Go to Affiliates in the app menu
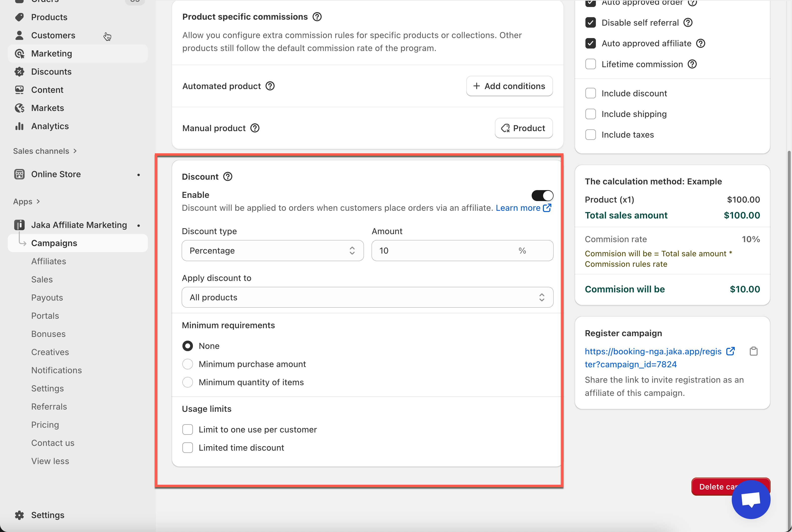 [x=49, y=261]
